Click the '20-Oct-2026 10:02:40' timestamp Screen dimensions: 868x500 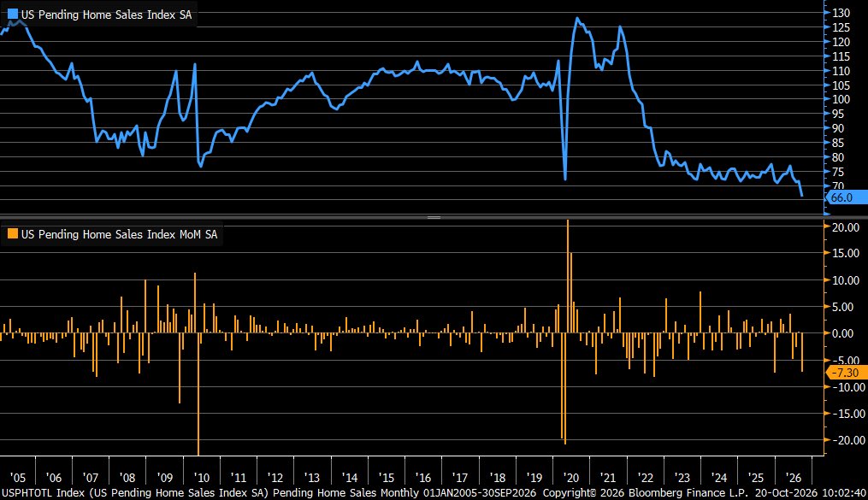pyautogui.click(x=811, y=492)
